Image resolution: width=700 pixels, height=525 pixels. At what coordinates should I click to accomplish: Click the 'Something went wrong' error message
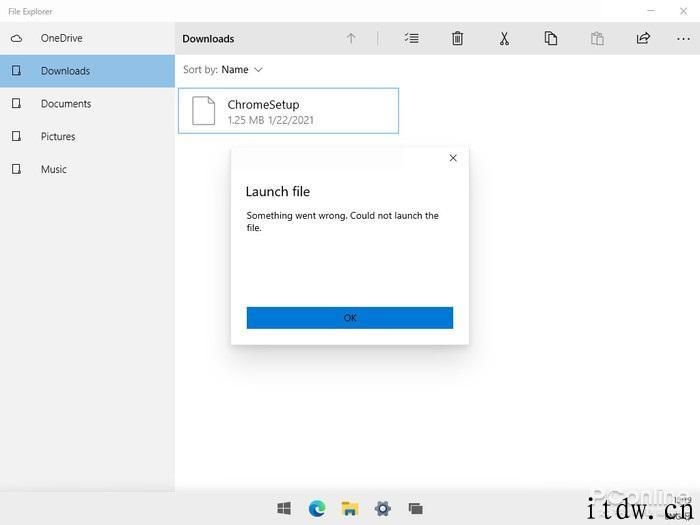(x=342, y=221)
